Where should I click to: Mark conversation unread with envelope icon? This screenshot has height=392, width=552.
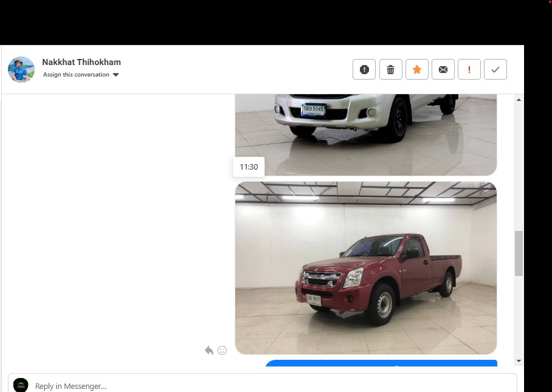(x=443, y=69)
